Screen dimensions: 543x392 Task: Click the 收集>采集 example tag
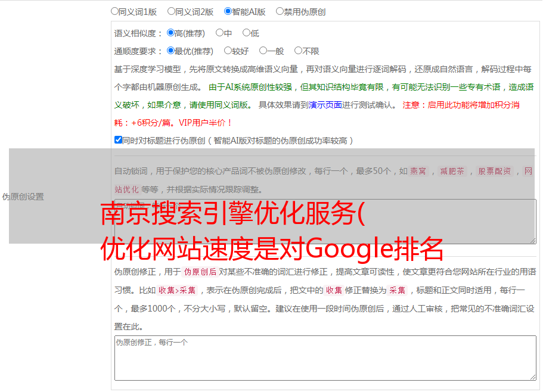(177, 290)
